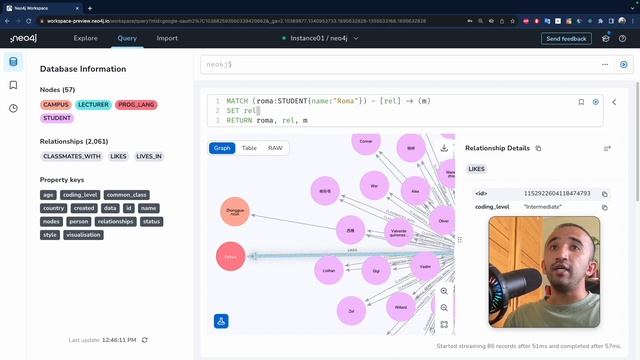Switch to the Query tab

tap(127, 38)
